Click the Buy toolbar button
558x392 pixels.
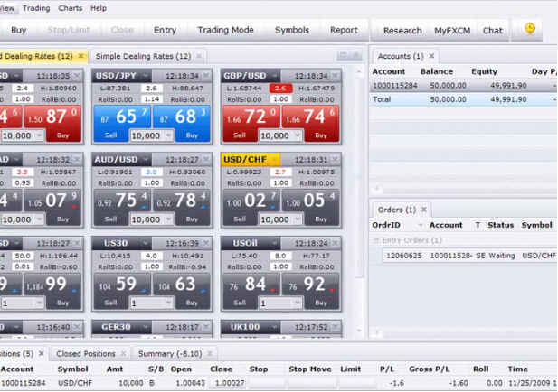[x=18, y=30]
